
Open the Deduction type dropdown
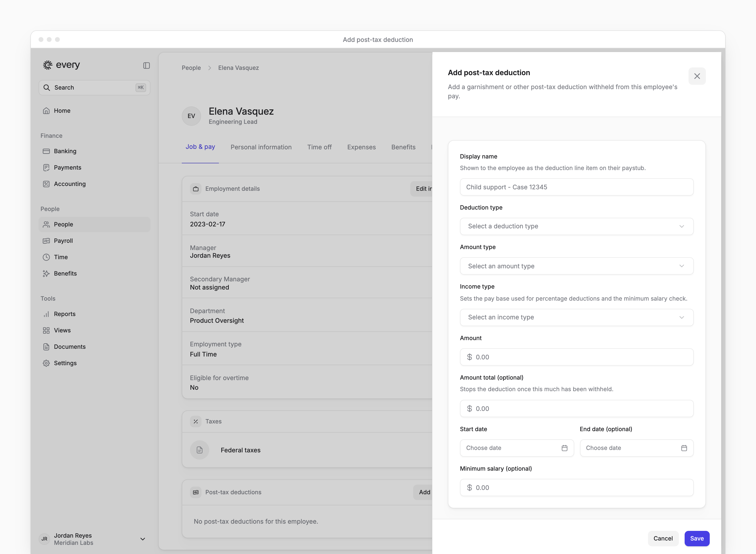(576, 226)
